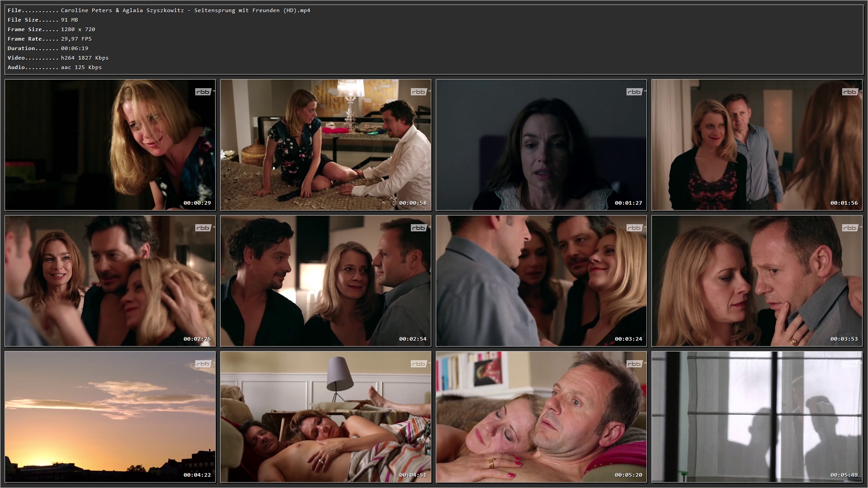Click the thumbnail timestamped 00:01:56
Viewport: 868px width, 488px height.
pos(757,145)
